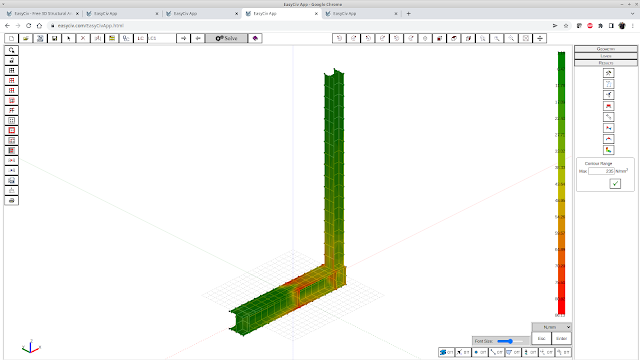Click the multicolor contour icon in Results panel
The image size is (640, 360).
tap(609, 150)
